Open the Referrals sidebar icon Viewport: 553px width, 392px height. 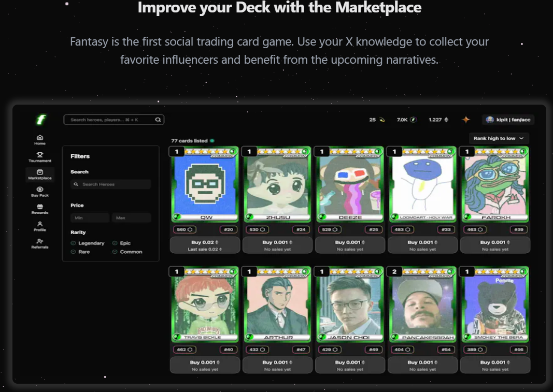[x=40, y=242]
